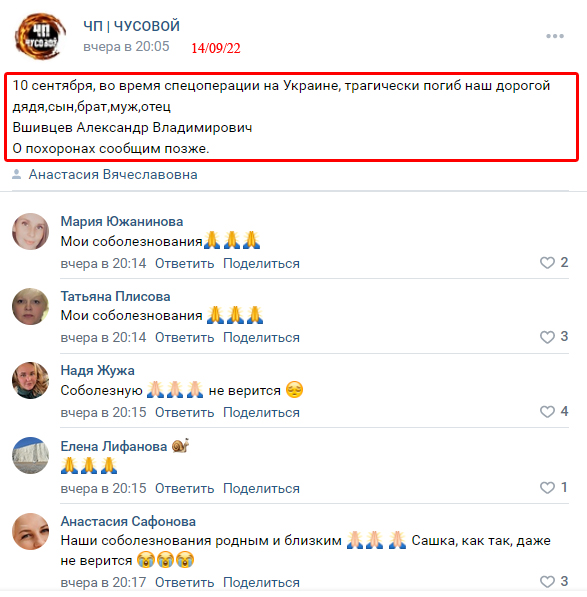Open ЧП Чусовой community avatar
Image resolution: width=587 pixels, height=597 pixels.
[40, 36]
